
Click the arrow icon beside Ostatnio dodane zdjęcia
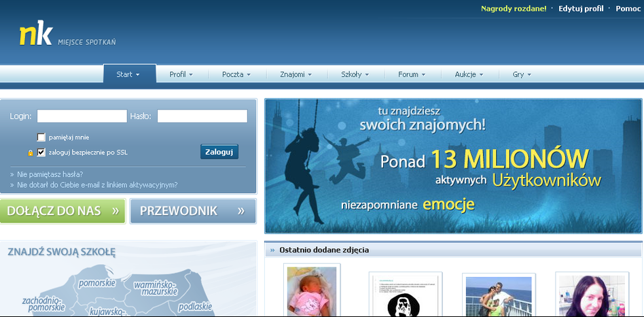272,250
